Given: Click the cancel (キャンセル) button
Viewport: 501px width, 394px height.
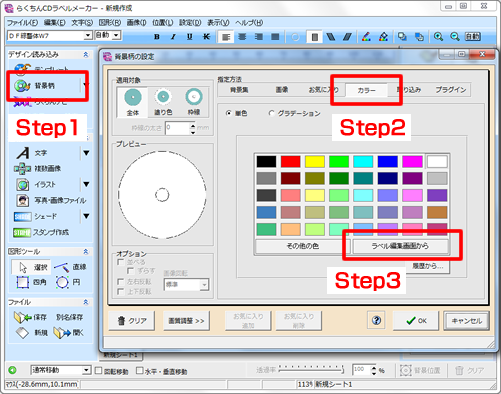Looking at the screenshot, I should click(467, 321).
